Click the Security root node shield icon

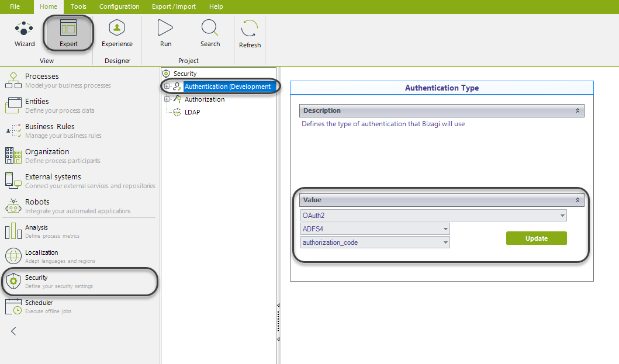click(166, 74)
